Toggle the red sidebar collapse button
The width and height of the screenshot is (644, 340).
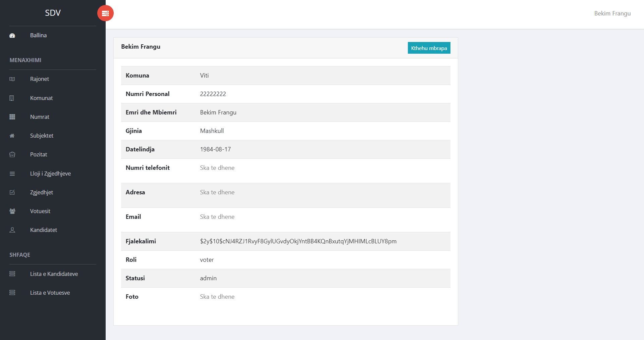coord(105,13)
